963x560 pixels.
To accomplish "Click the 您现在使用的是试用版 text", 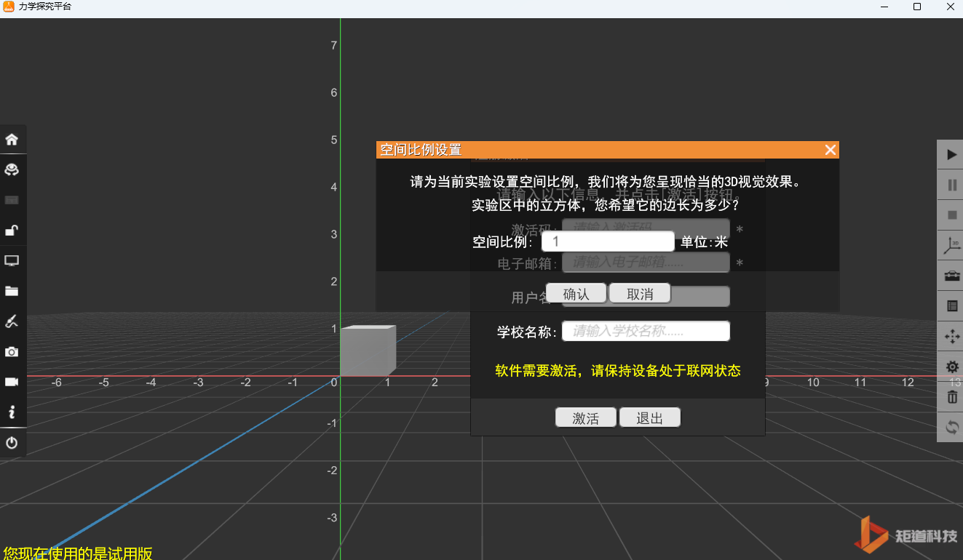I will [x=78, y=553].
